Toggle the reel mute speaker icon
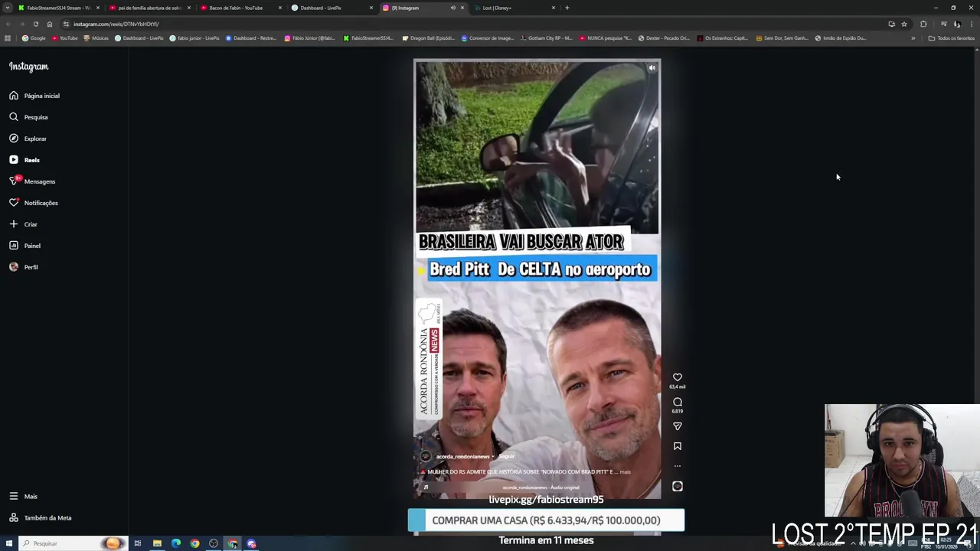Image resolution: width=980 pixels, height=551 pixels. [x=652, y=68]
